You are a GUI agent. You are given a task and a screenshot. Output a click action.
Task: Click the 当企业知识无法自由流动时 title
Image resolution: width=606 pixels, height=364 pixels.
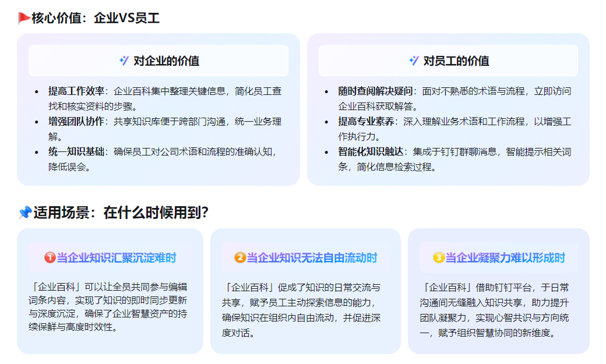point(312,257)
